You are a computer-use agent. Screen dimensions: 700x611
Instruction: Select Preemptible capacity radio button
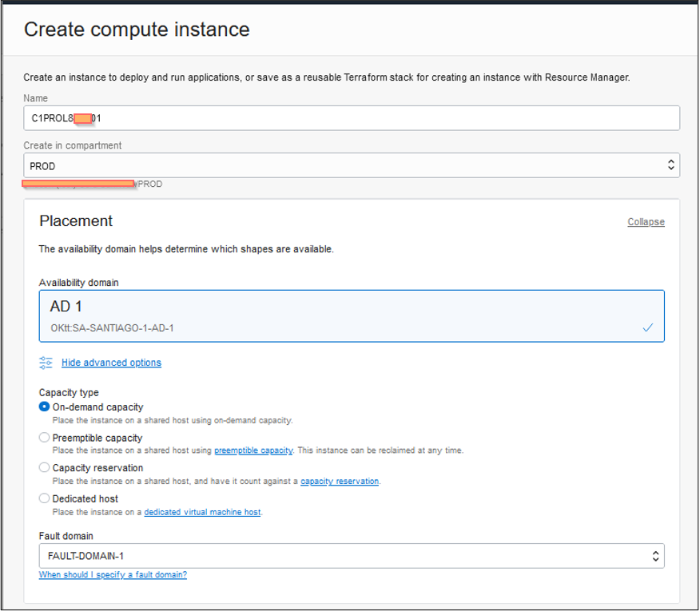tap(45, 438)
